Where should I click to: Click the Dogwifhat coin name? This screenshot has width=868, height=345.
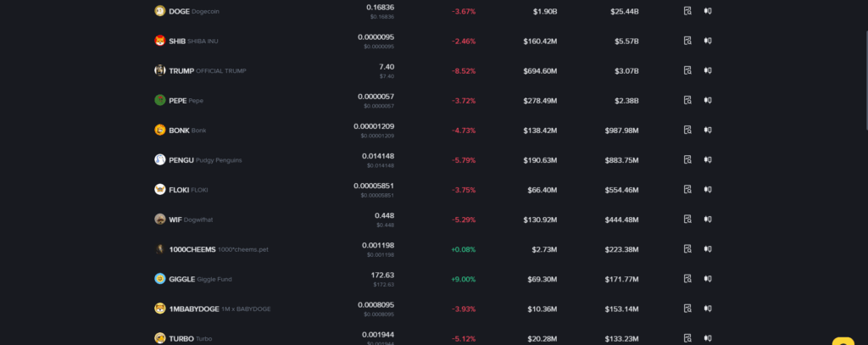pyautogui.click(x=202, y=220)
